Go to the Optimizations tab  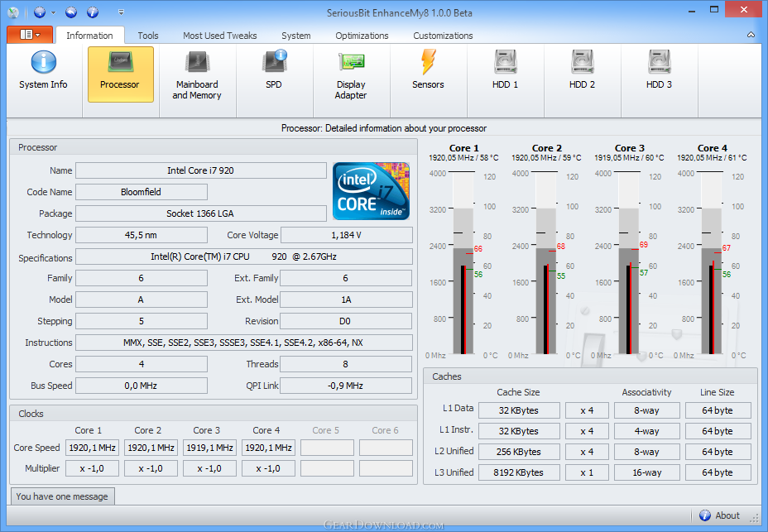tap(362, 36)
